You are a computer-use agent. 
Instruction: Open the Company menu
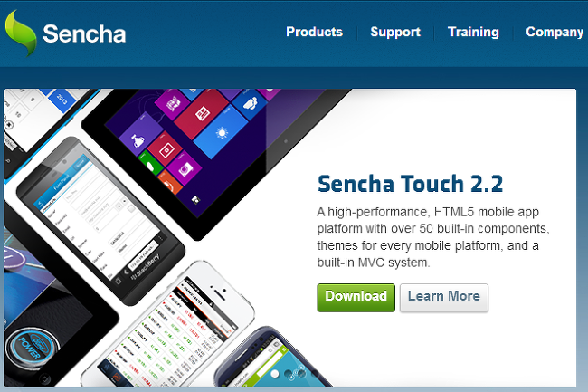(x=555, y=32)
